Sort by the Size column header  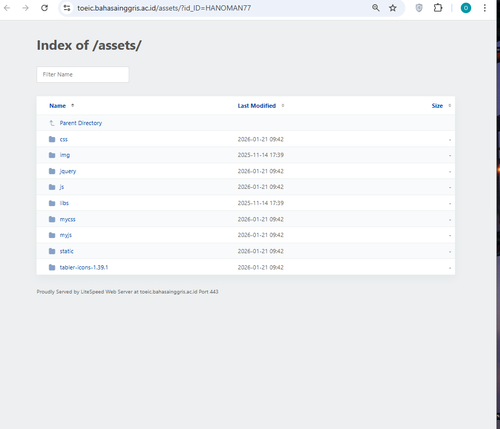[x=437, y=106]
